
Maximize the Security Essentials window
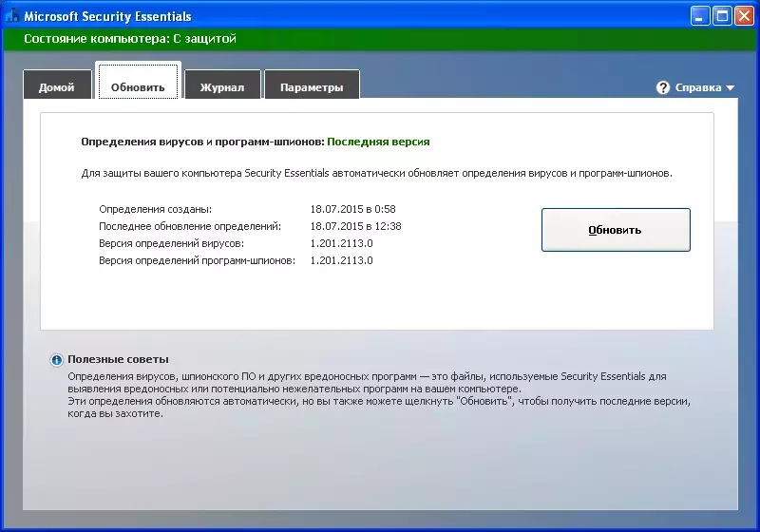[x=722, y=16]
